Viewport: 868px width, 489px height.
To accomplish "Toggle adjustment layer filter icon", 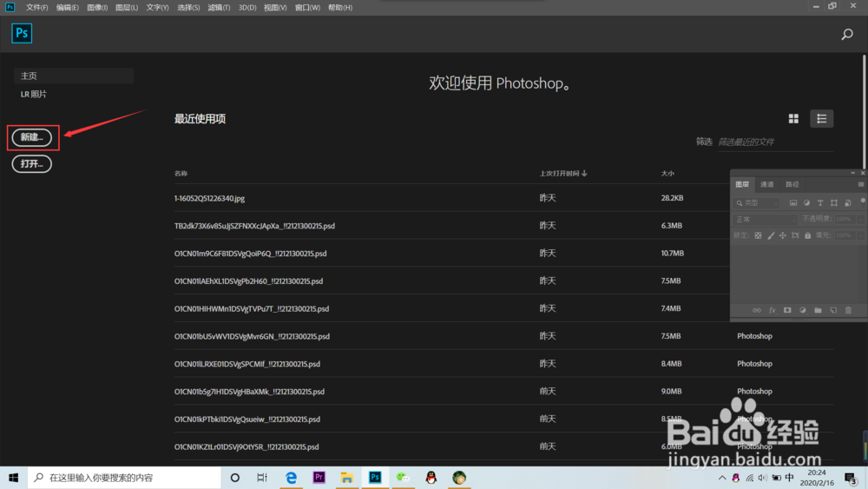I will click(806, 203).
